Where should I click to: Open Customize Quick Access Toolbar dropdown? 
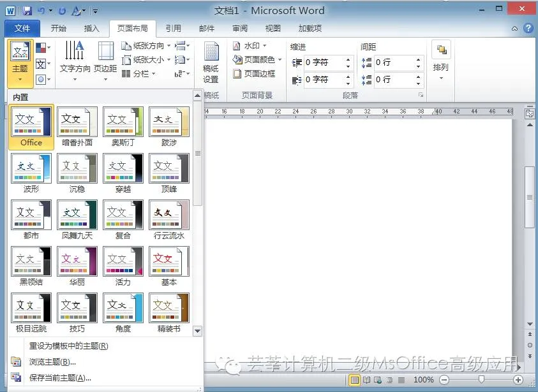pyautogui.click(x=95, y=11)
